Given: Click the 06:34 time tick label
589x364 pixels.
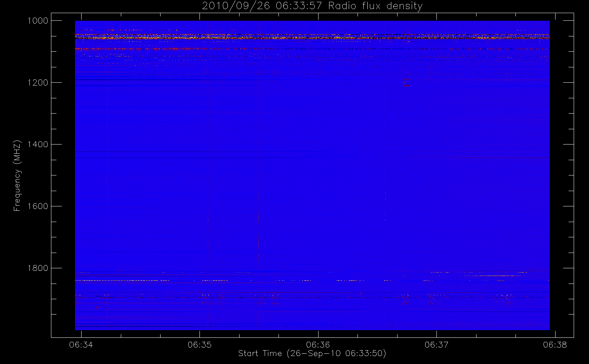Looking at the screenshot, I should (x=81, y=345).
